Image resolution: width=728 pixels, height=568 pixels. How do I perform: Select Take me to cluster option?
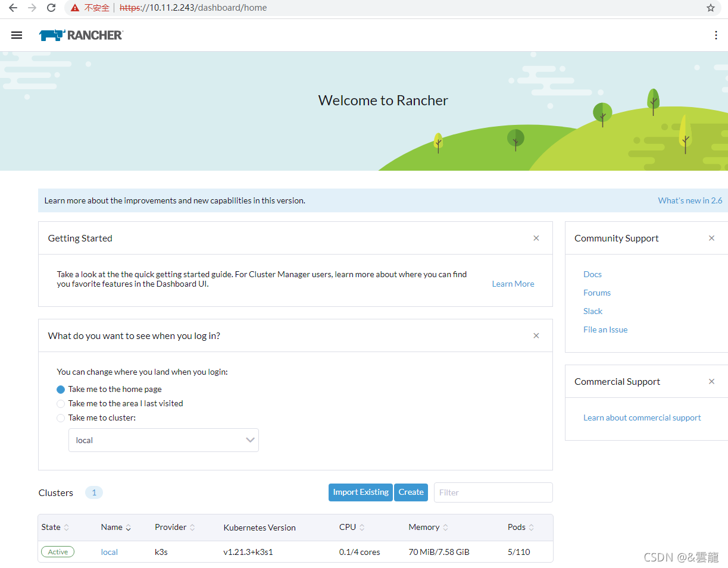pyautogui.click(x=61, y=418)
